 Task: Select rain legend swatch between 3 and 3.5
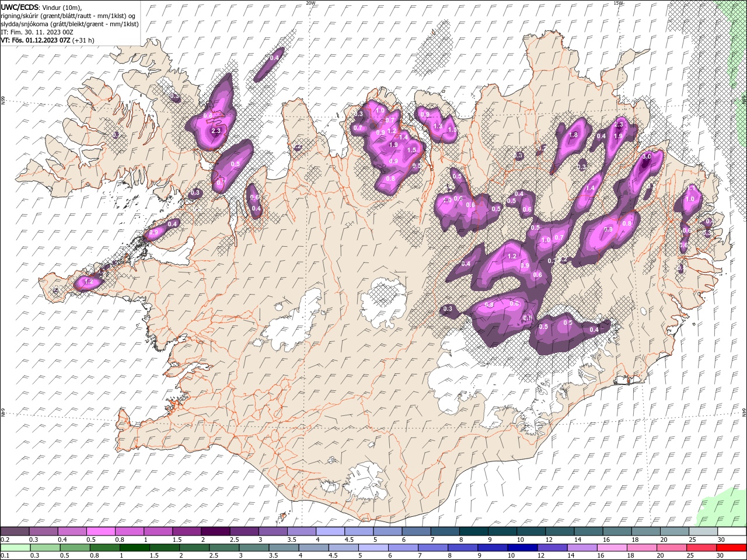254,548
